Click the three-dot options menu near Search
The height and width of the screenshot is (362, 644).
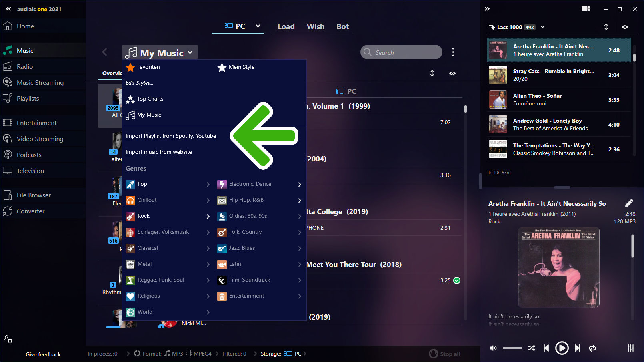click(x=453, y=52)
